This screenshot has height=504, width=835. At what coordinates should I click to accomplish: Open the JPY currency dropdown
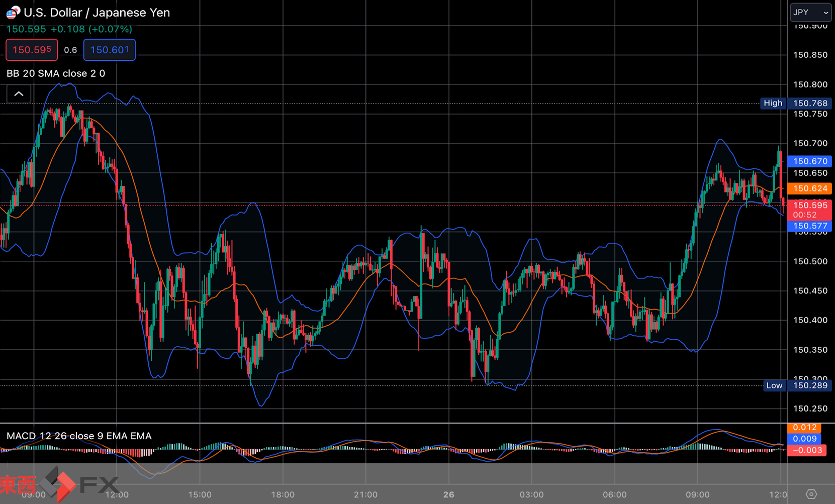(x=811, y=13)
